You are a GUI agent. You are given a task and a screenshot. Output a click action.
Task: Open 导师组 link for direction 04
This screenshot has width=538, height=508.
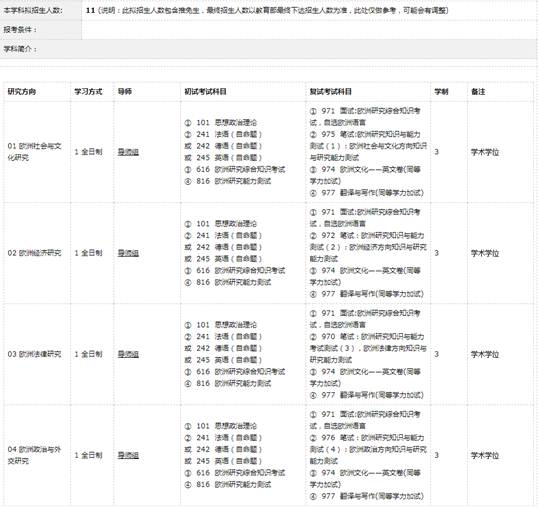(x=128, y=455)
